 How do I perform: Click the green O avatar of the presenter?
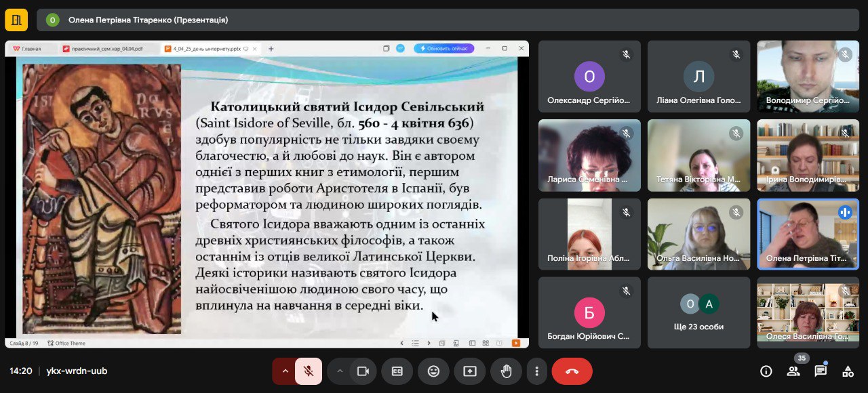click(53, 20)
